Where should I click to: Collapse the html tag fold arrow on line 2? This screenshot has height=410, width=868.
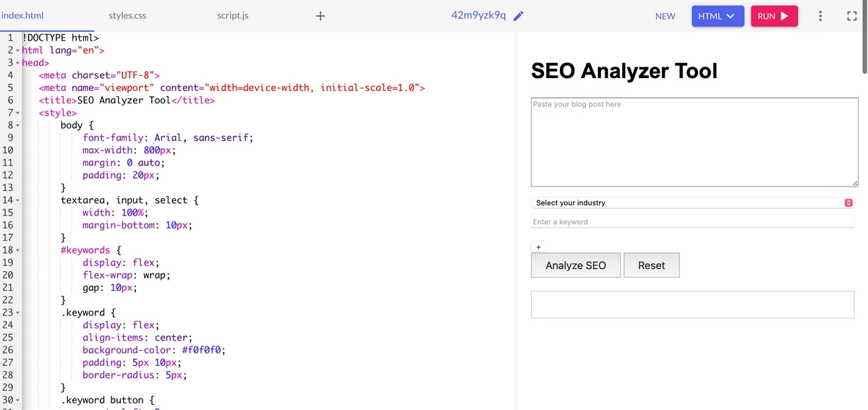18,51
